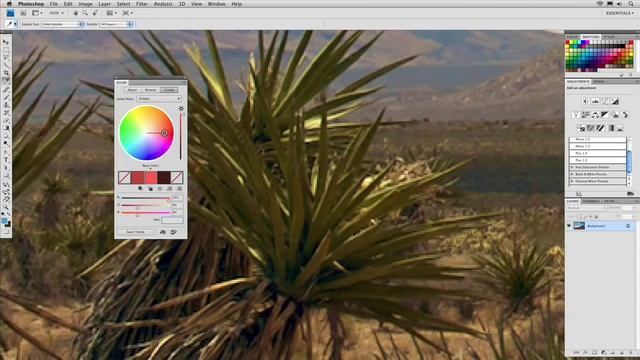Open the File menu
The image size is (640, 360).
[x=53, y=4]
